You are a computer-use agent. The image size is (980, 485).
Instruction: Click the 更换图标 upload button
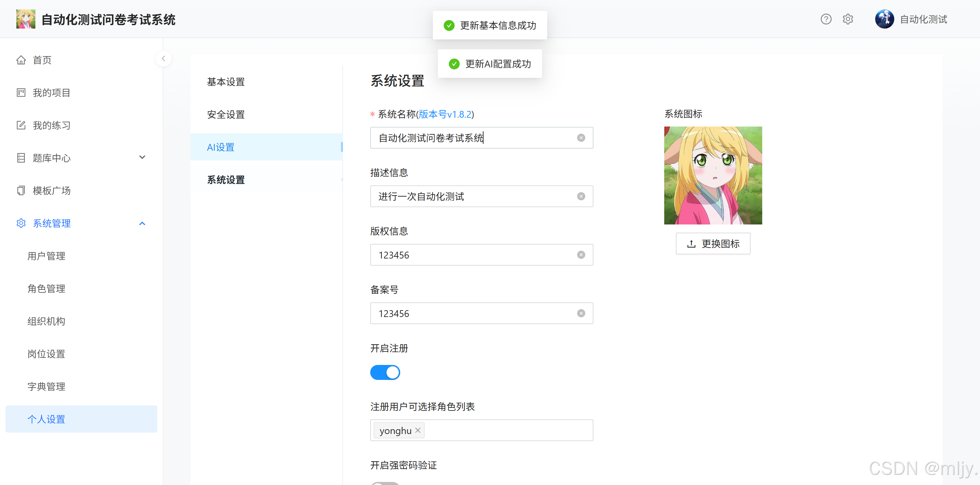pyautogui.click(x=713, y=244)
